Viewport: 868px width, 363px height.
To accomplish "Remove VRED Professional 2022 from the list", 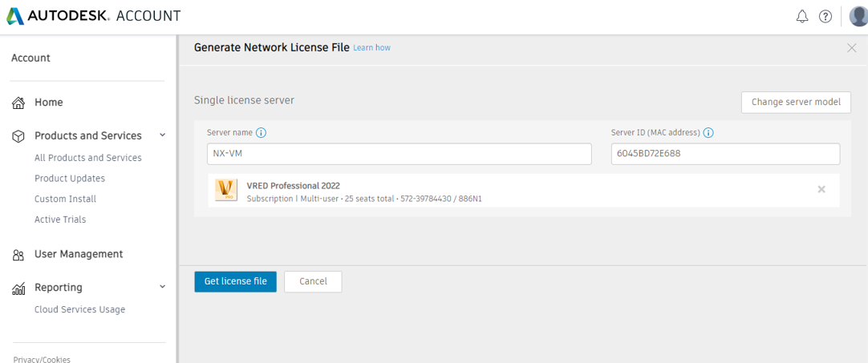I will coord(821,190).
